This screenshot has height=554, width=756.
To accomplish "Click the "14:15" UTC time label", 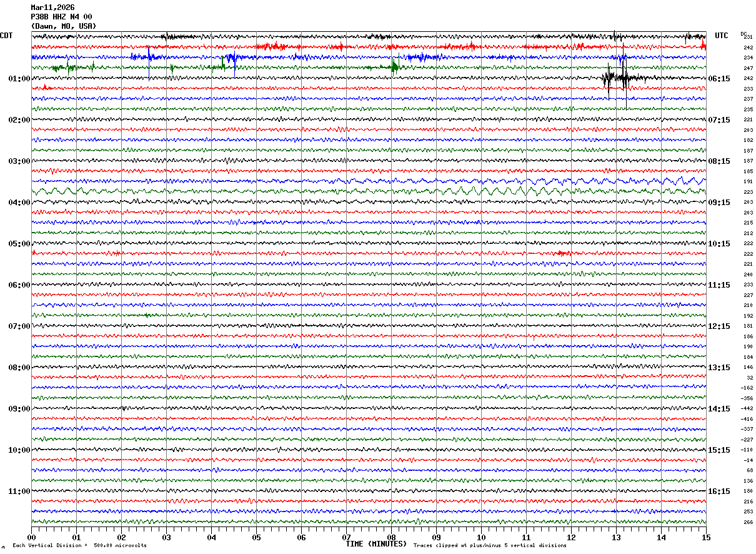I will (x=719, y=409).
